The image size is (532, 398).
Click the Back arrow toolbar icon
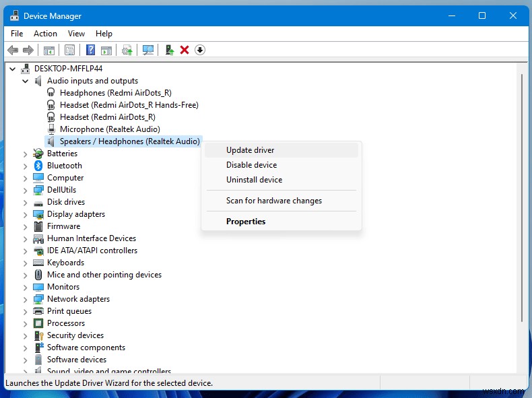pos(13,51)
